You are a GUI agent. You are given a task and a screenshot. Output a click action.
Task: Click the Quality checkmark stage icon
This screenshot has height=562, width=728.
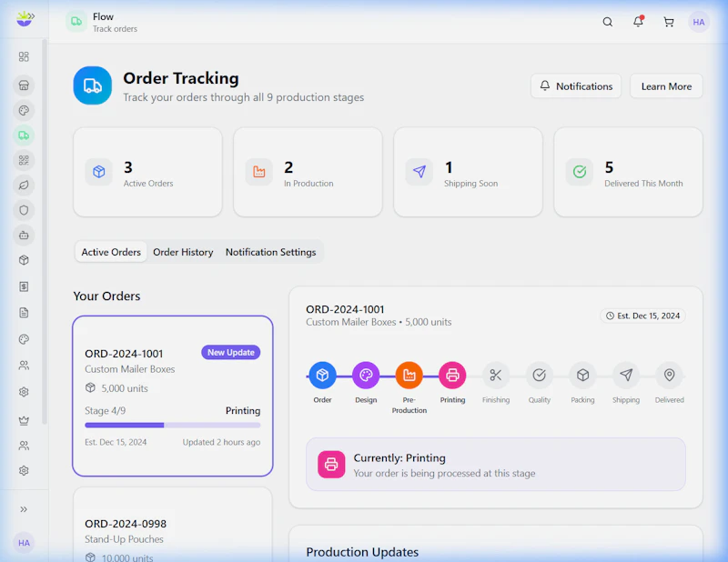(x=539, y=375)
